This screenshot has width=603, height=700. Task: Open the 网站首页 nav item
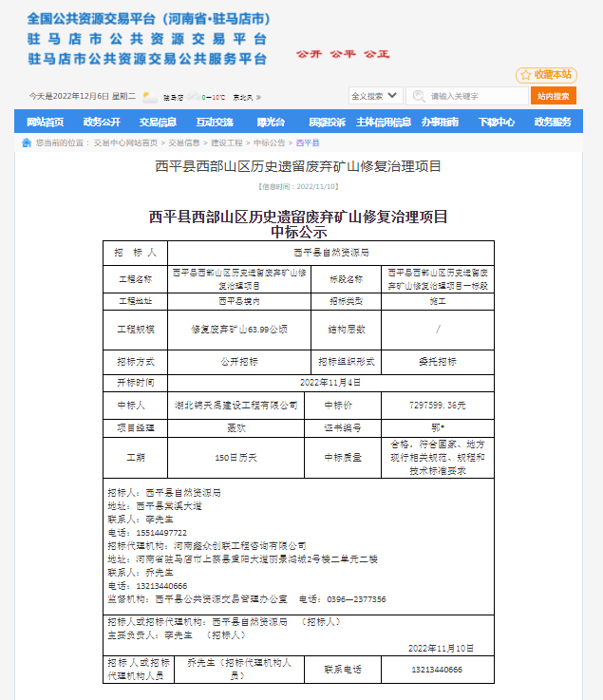46,122
